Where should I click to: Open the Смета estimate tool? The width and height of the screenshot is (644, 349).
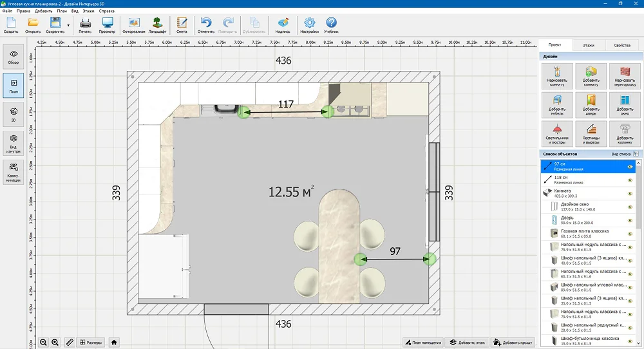coord(182,25)
